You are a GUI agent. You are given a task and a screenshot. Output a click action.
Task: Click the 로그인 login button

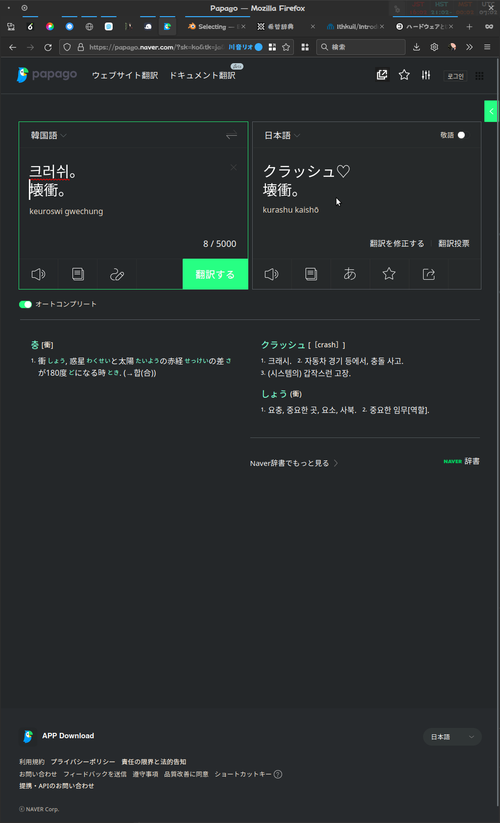(455, 76)
